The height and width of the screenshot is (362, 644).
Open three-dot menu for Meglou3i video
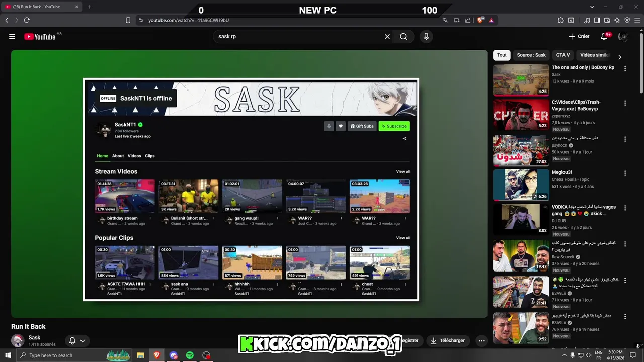pos(625,173)
